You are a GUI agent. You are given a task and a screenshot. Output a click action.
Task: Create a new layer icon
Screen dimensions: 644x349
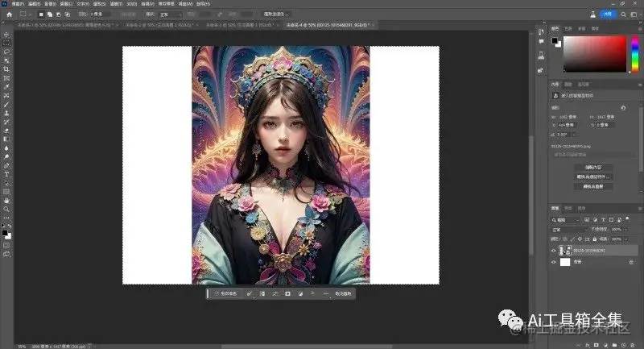pos(623,345)
